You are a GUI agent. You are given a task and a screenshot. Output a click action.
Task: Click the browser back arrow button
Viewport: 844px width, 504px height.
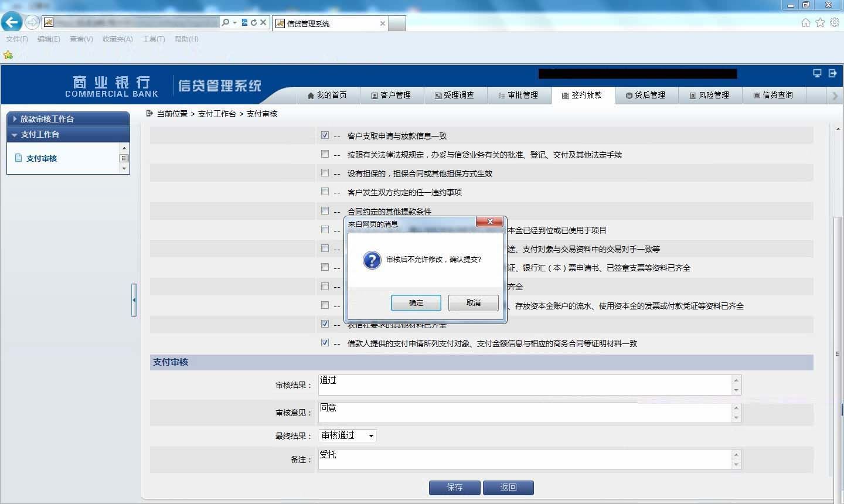(x=11, y=22)
